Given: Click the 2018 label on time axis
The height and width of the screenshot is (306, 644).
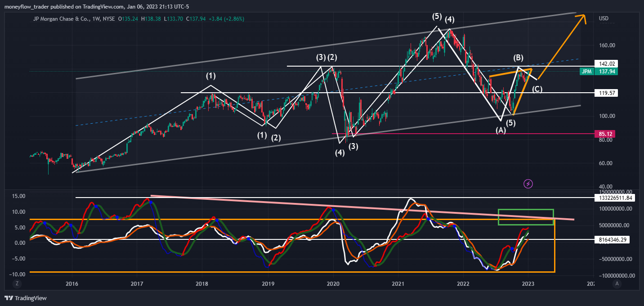Looking at the screenshot, I should 202,283.
